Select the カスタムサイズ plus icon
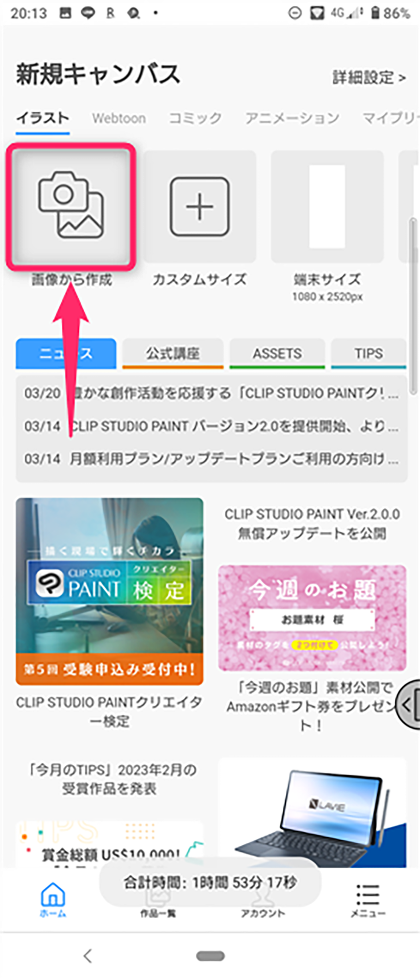The height and width of the screenshot is (980, 420). [x=200, y=206]
